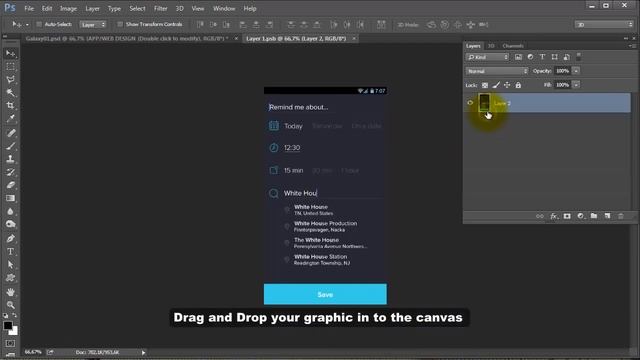Select the Crop tool
The width and height of the screenshot is (640, 360).
[x=11, y=105]
